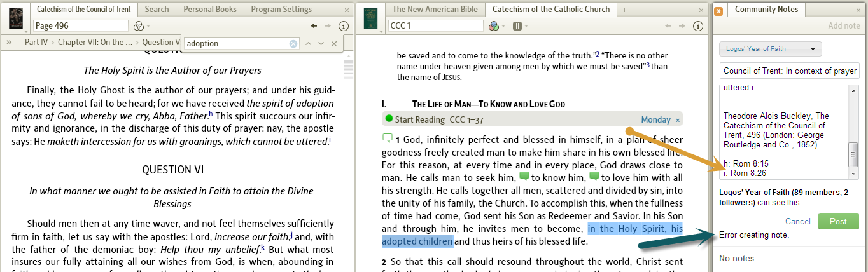Open visual filters in Catholic Church panel
Image resolution: width=868 pixels, height=272 pixels.
pyautogui.click(x=493, y=26)
